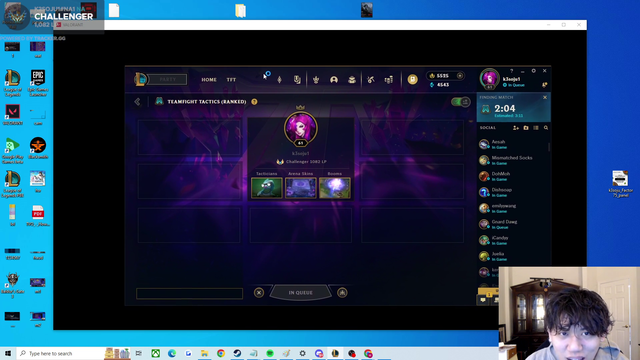Select friend Juelia
This screenshot has height=360, width=640.
coord(513,256)
